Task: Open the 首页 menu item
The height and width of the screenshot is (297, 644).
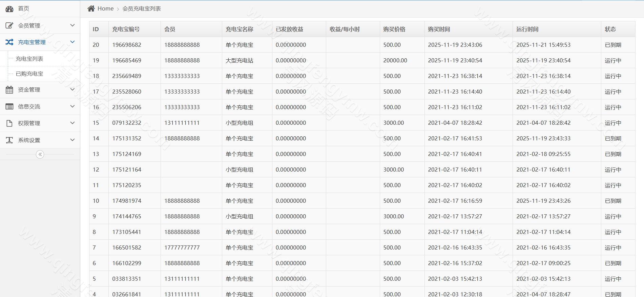Action: (40, 8)
